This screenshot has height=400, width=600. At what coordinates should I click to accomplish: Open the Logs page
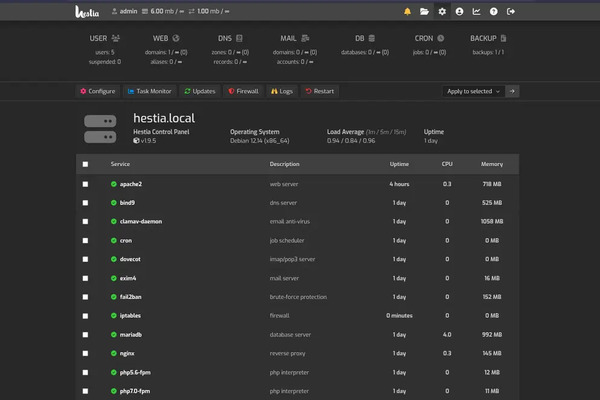pyautogui.click(x=282, y=91)
